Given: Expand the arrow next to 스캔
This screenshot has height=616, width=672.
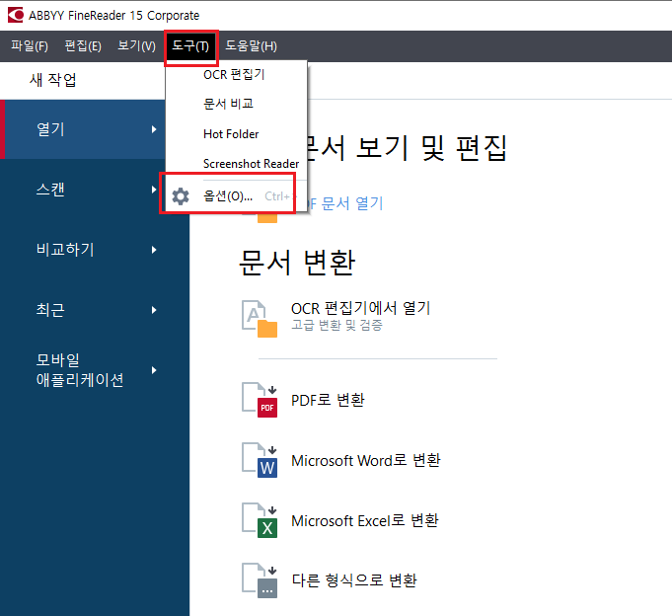Looking at the screenshot, I should click(x=154, y=190).
